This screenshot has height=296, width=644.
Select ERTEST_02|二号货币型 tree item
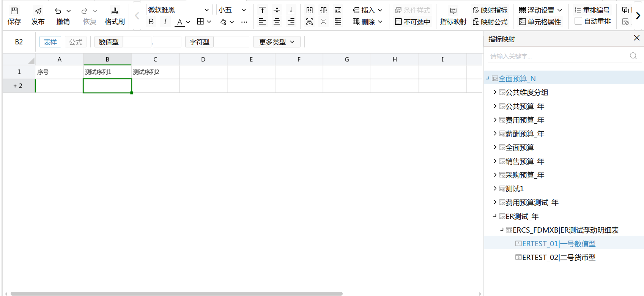(559, 258)
